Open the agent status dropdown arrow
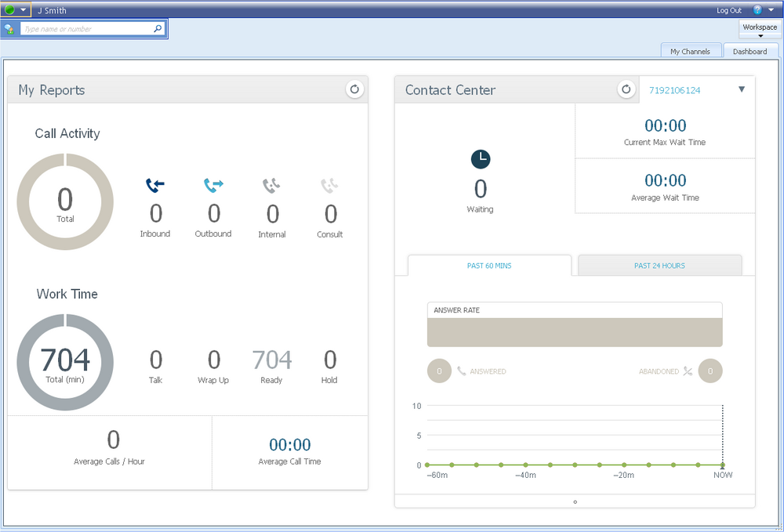Image resolution: width=784 pixels, height=532 pixels. [23, 10]
